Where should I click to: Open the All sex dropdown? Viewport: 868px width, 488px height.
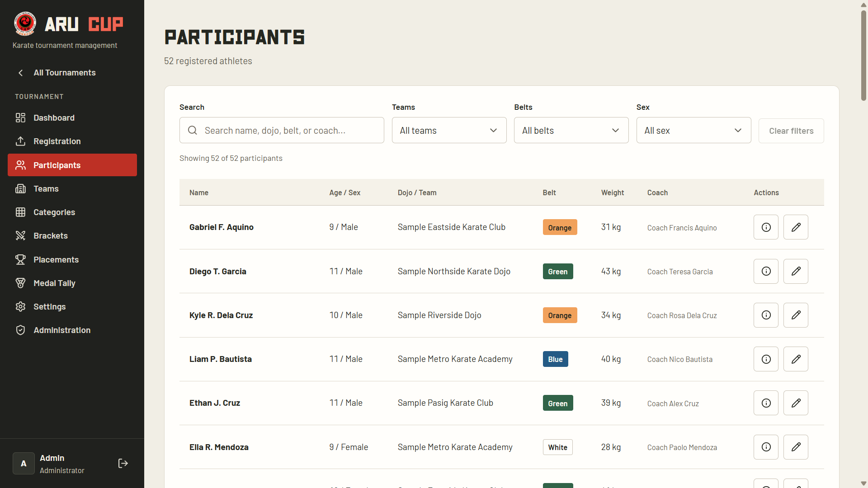(x=693, y=130)
